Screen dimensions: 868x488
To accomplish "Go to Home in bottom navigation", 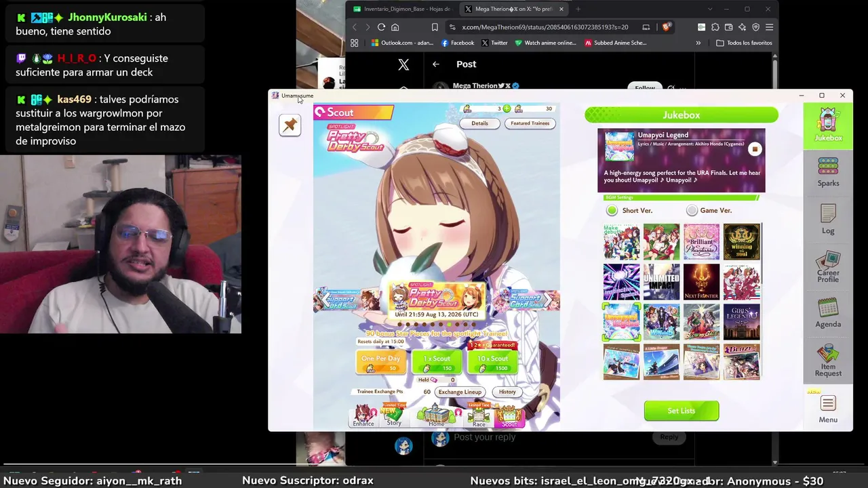I will (x=437, y=415).
